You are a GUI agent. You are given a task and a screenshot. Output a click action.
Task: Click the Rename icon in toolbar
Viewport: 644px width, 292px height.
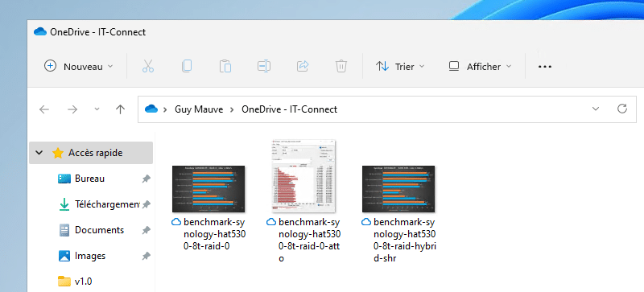tap(264, 66)
